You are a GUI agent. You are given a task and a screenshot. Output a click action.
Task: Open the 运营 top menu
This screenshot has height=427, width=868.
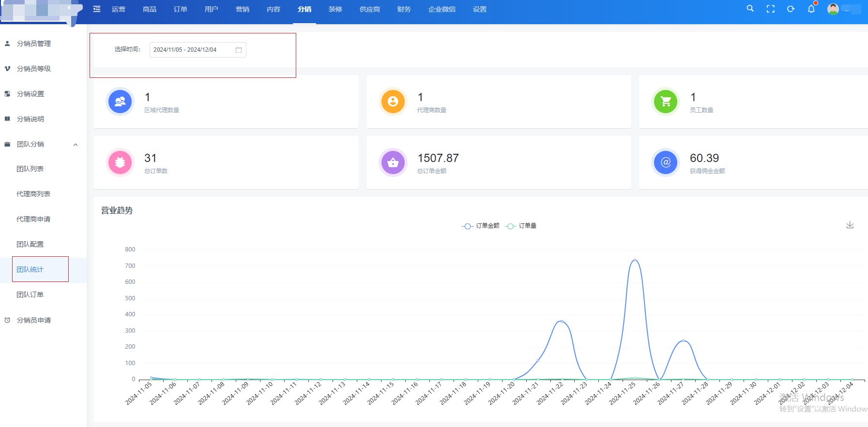pos(119,9)
